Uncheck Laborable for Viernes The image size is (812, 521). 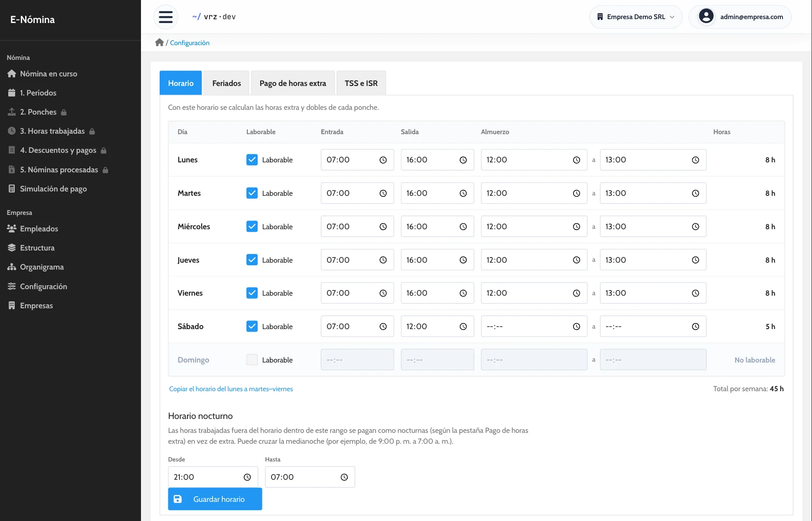252,293
